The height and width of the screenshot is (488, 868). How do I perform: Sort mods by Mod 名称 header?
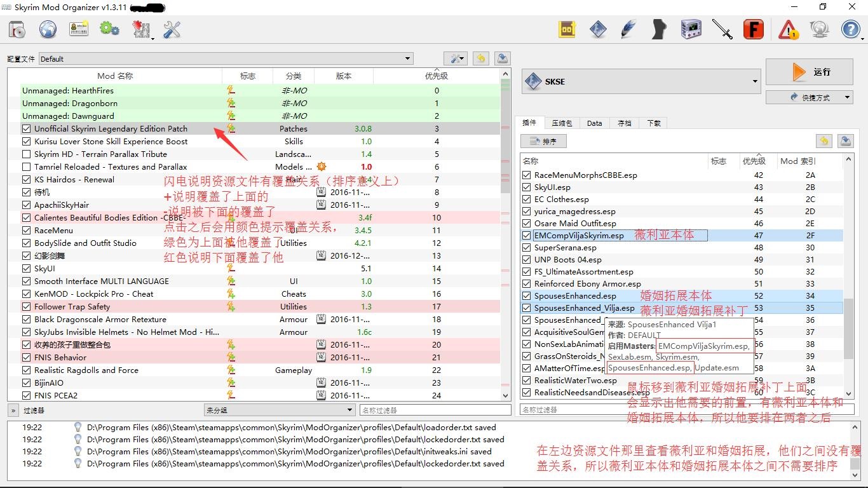click(115, 76)
